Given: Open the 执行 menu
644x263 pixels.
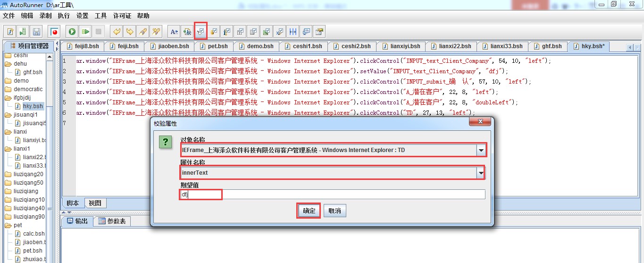Looking at the screenshot, I should [64, 16].
